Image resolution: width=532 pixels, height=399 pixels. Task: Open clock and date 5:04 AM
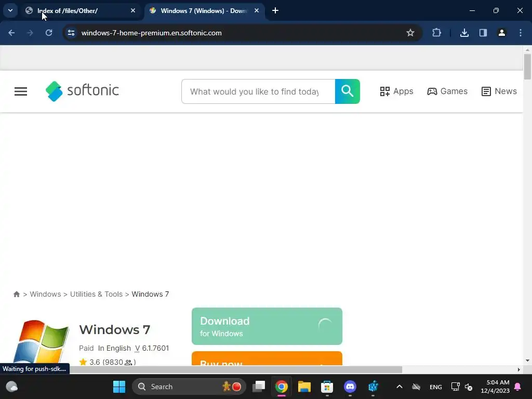495,387
